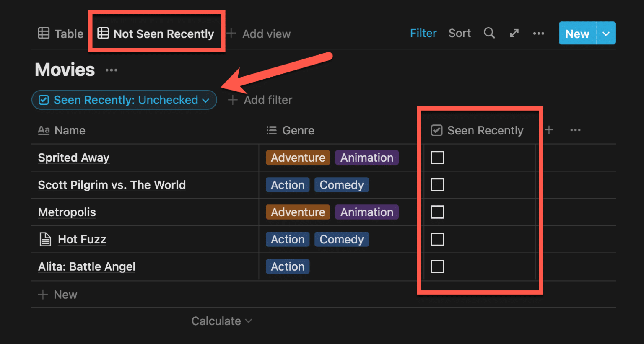644x344 pixels.
Task: Click the Genre column list icon
Action: (272, 130)
